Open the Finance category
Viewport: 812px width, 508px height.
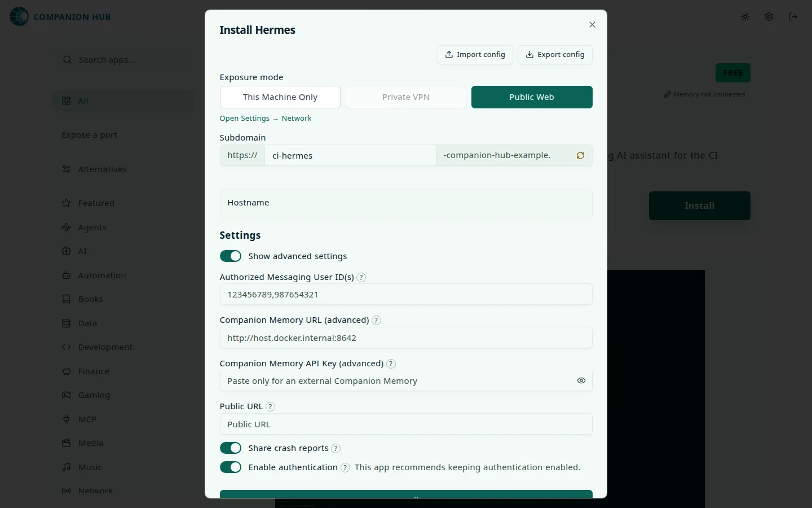123,371
